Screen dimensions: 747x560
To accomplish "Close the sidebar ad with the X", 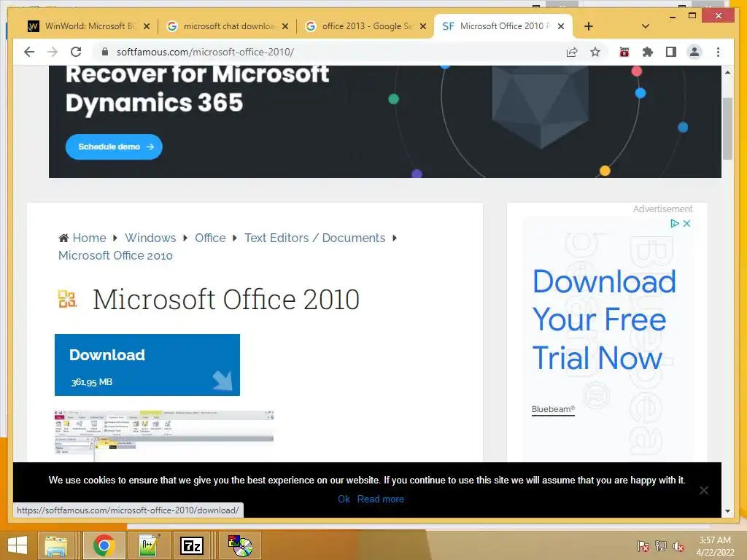I will (x=686, y=223).
